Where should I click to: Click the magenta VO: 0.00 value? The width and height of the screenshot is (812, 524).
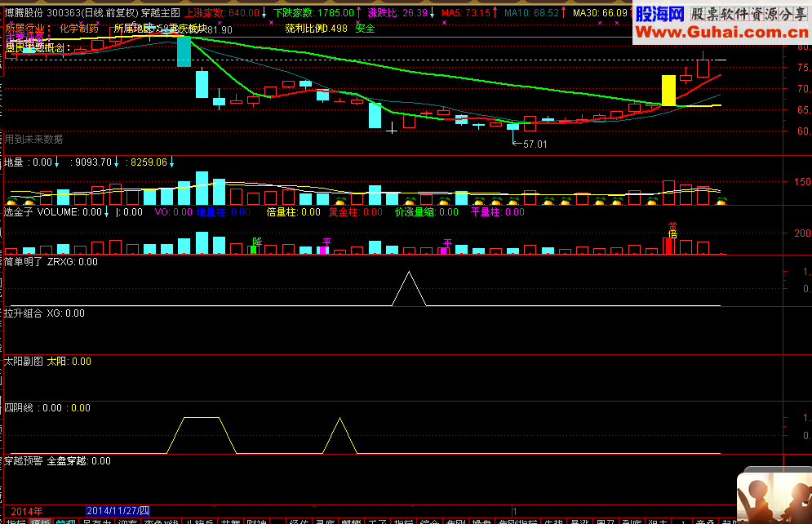point(174,211)
